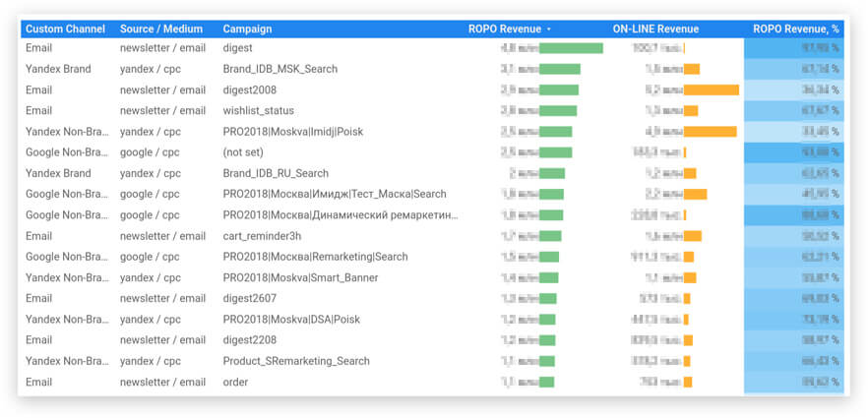Select 'yandex / cpc' in Product_SRemarketing_Search row
Image resolution: width=868 pixels, height=418 pixels.
pos(150,361)
